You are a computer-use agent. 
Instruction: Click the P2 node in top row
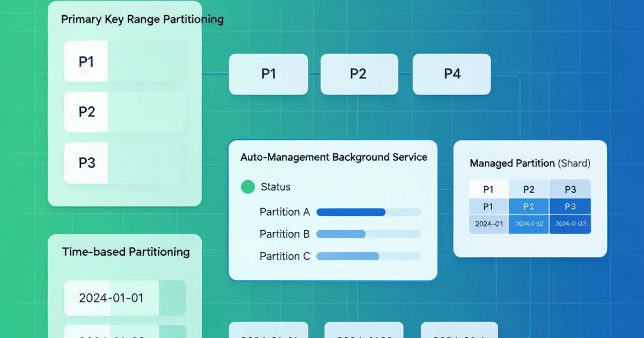360,74
